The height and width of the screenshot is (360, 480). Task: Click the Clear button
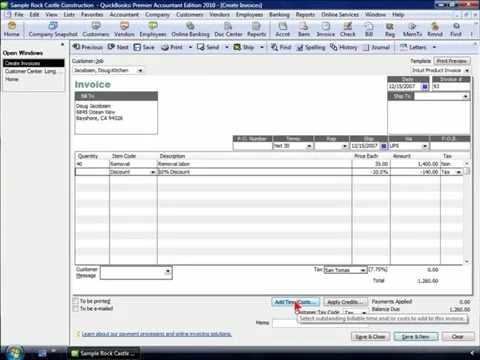click(x=458, y=337)
